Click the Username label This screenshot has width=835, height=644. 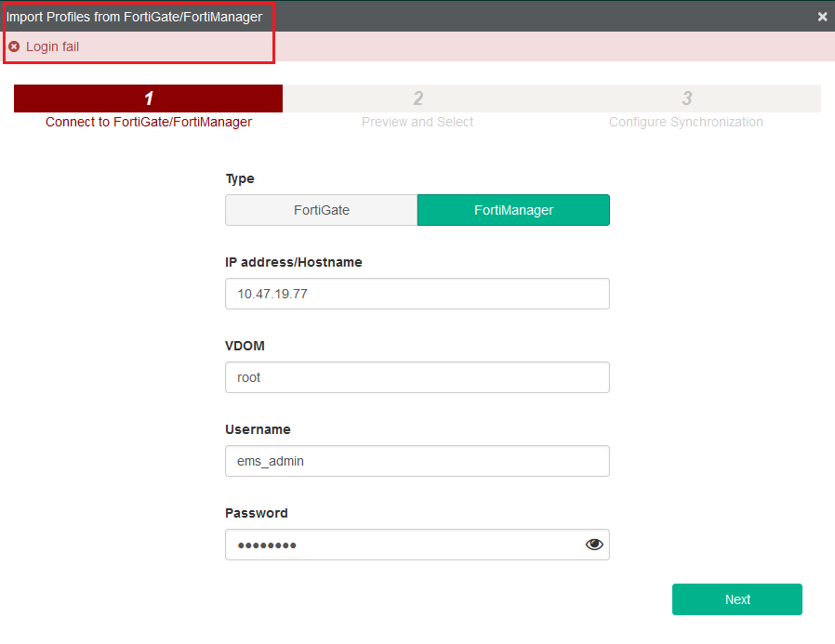[258, 429]
